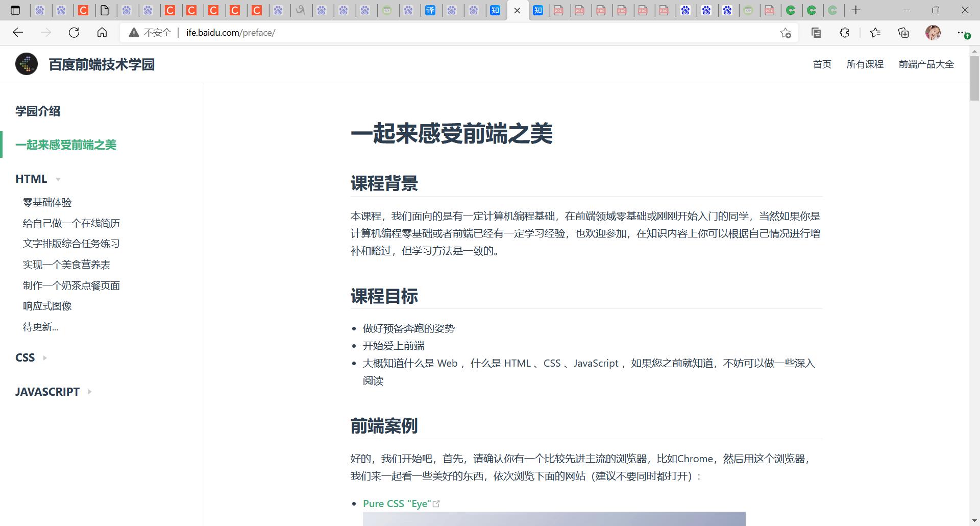980x526 pixels.
Task: Click inside the address bar
Action: coord(357,32)
